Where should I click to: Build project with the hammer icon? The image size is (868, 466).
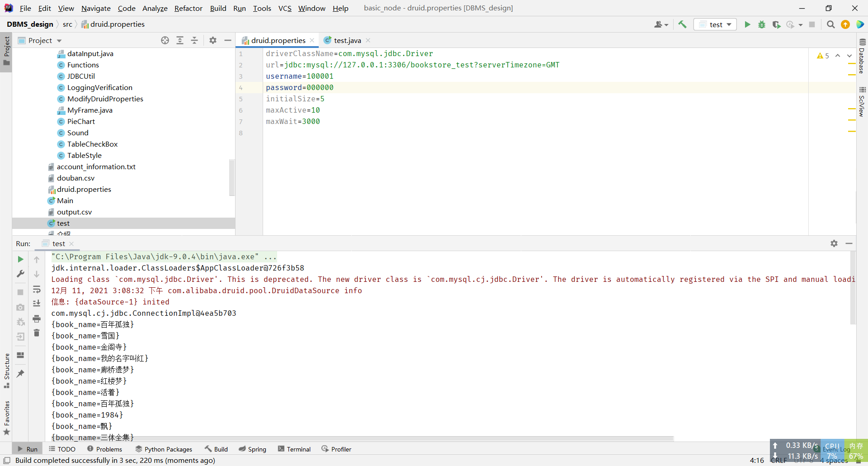point(683,24)
